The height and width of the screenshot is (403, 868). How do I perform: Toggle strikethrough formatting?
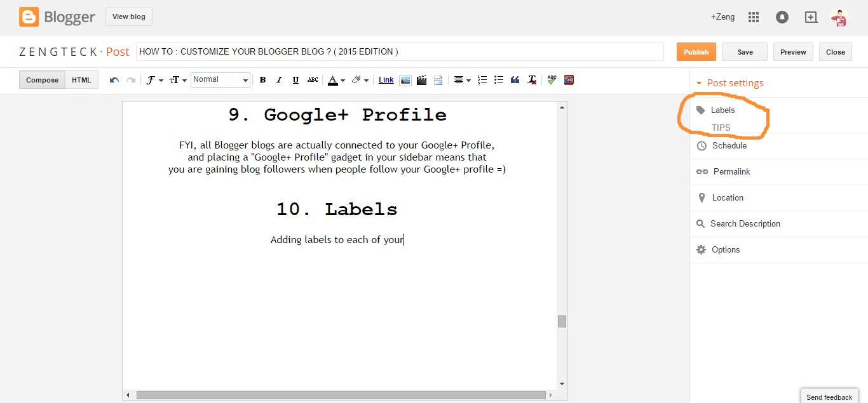(x=313, y=80)
